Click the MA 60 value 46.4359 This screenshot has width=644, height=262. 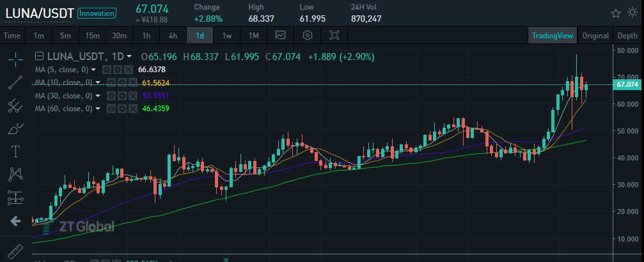coord(155,109)
